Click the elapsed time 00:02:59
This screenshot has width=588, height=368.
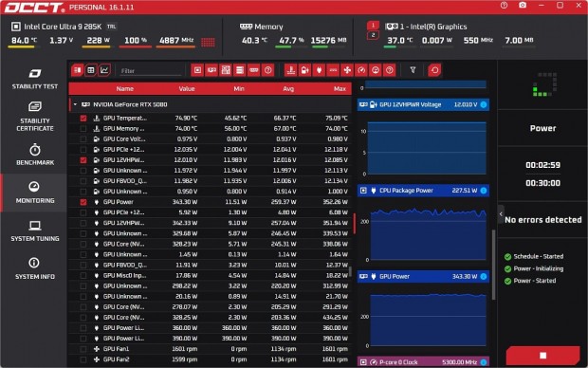(542, 165)
